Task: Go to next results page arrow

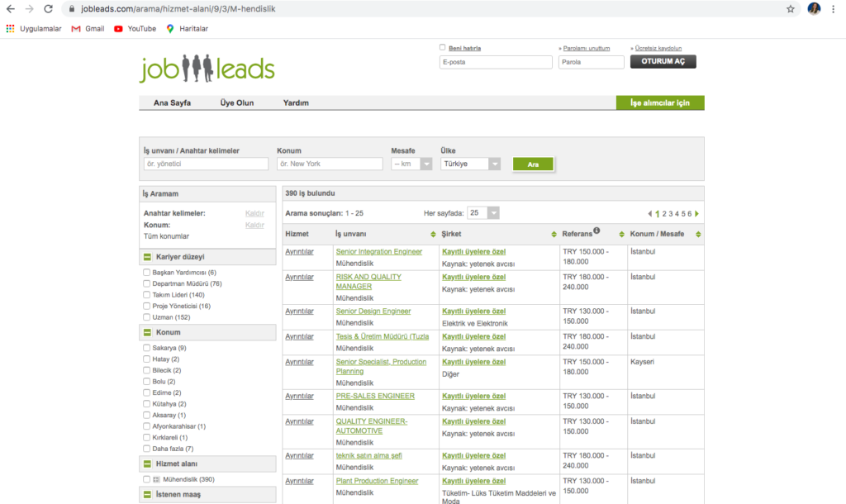Action: 697,214
